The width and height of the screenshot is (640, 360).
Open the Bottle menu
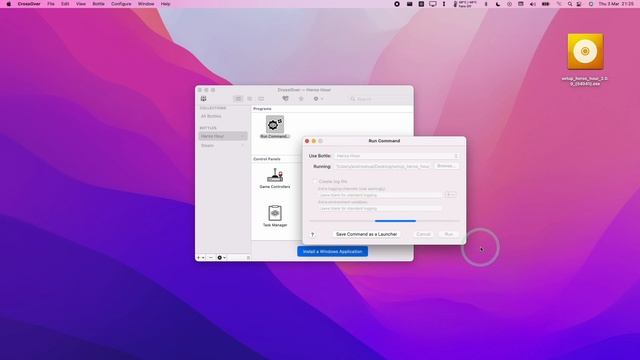pyautogui.click(x=98, y=4)
